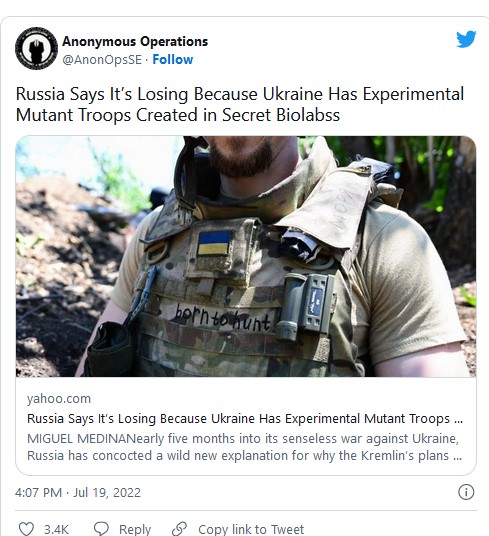Click the MIGUEL MEDINA article description
Viewport: 489px width, 536px height.
pos(244,447)
